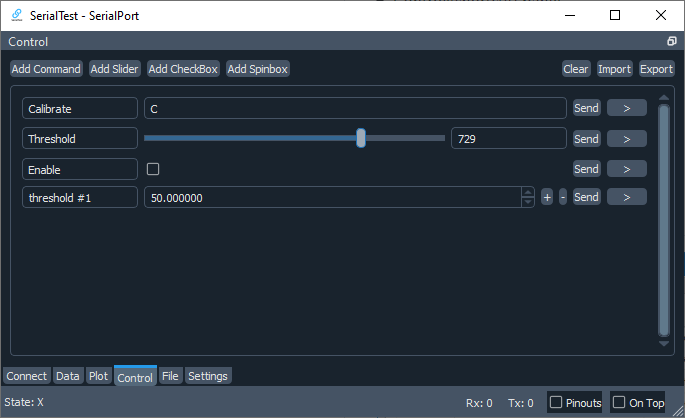Import a control configuration
The image size is (685, 418).
(x=615, y=69)
